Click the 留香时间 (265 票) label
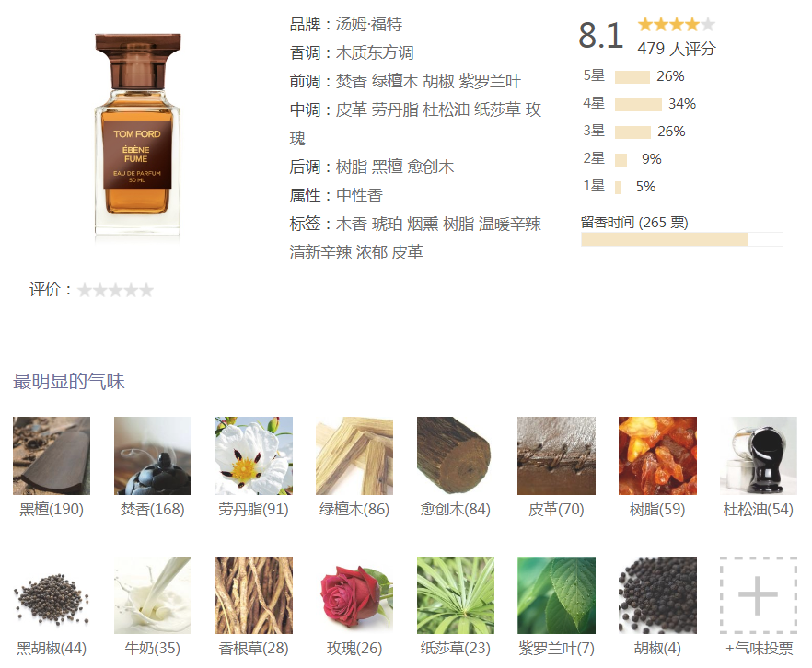Image resolution: width=812 pixels, height=668 pixels. point(634,223)
